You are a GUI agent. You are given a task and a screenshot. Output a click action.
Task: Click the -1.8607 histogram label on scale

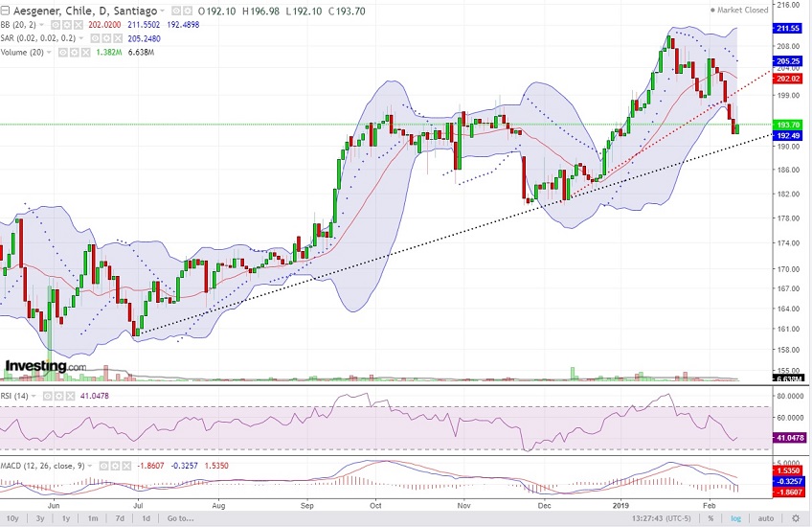pos(789,492)
